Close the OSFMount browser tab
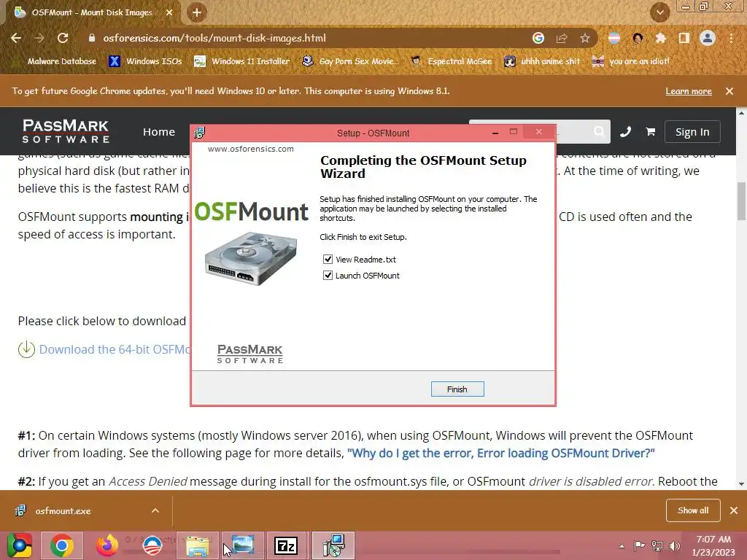 click(x=169, y=12)
